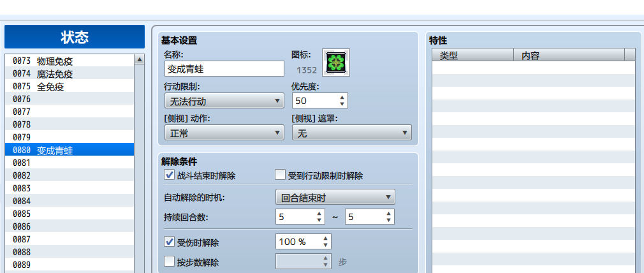Open 自动解除的时机 dropdown showing 回合结束时
The width and height of the screenshot is (644, 273).
point(335,197)
